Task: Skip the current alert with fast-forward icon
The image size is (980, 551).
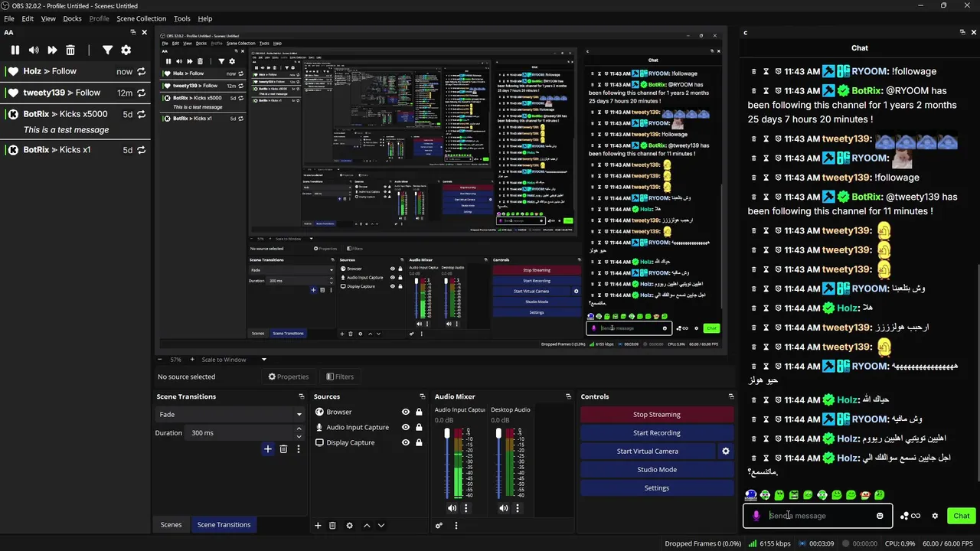Action: [52, 50]
